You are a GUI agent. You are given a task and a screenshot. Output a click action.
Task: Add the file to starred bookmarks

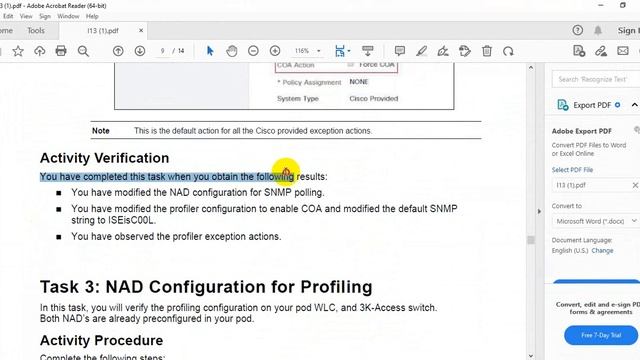point(18,51)
